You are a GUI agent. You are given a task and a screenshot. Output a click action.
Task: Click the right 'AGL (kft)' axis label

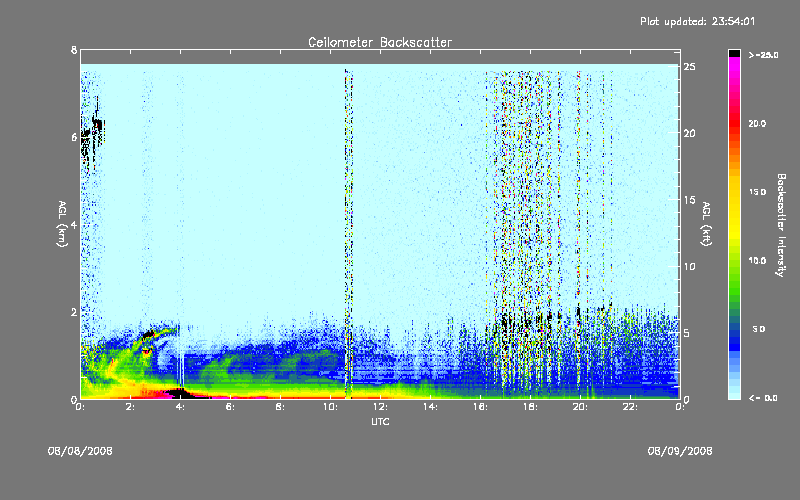tap(707, 224)
